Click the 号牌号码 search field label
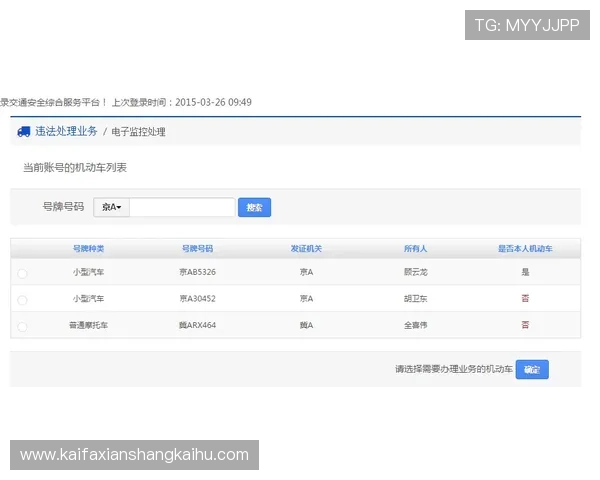The width and height of the screenshot is (600, 480). (x=63, y=207)
